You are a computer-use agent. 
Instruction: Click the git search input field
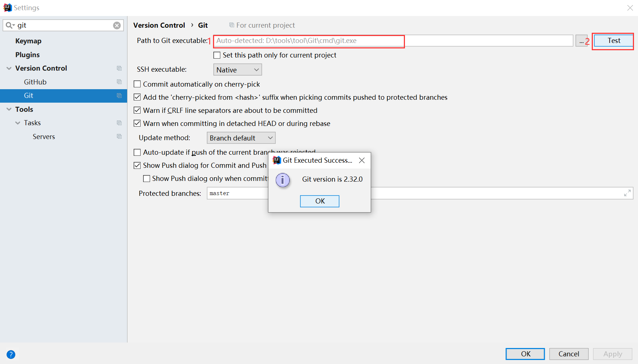[63, 25]
